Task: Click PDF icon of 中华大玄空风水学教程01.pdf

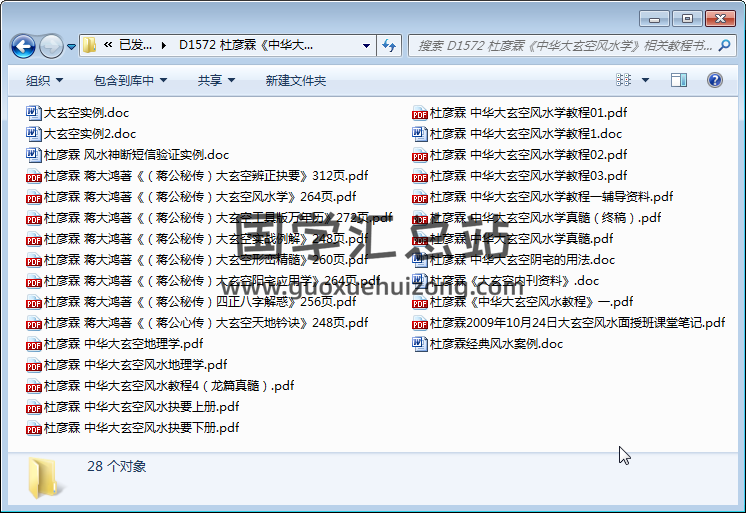Action: tap(420, 113)
